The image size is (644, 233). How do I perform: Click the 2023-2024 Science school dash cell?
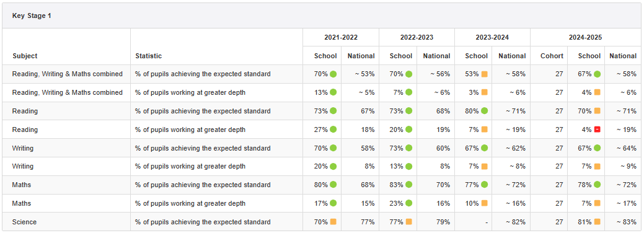tap(487, 222)
